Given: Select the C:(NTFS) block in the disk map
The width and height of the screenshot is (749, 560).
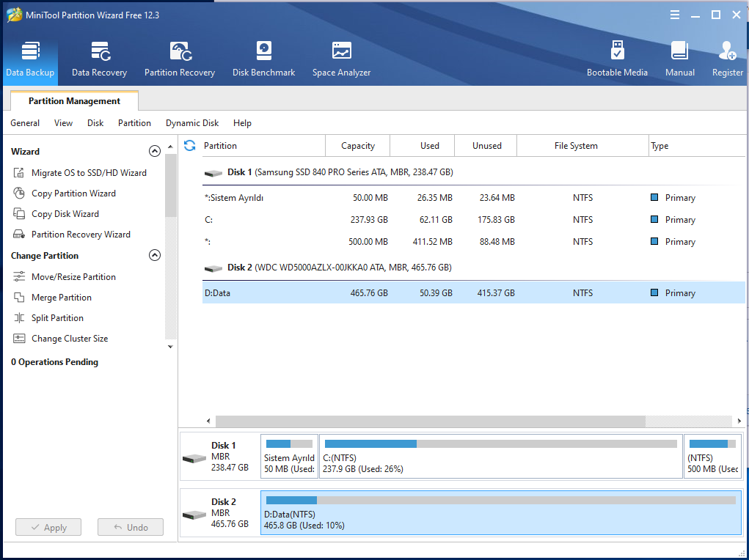Looking at the screenshot, I should [500, 456].
